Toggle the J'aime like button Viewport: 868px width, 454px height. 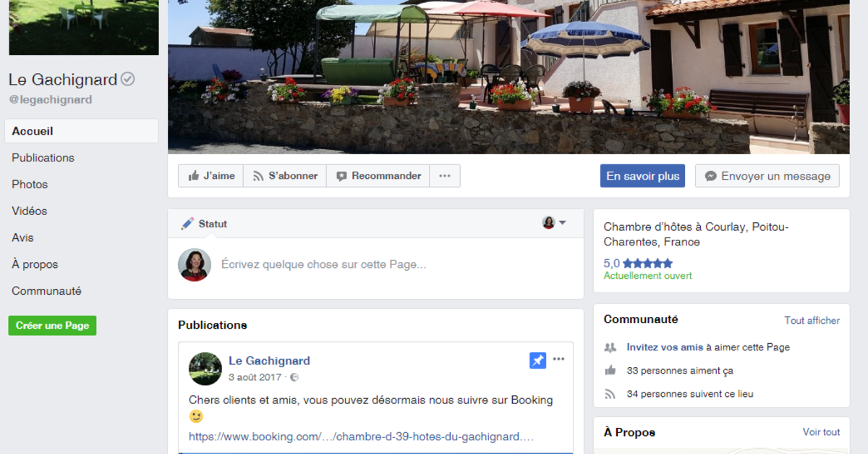point(210,176)
